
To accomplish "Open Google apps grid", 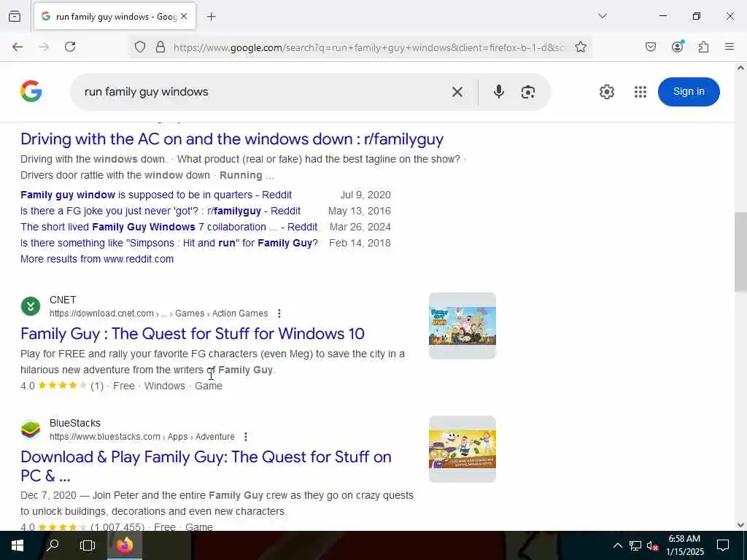I will [640, 92].
